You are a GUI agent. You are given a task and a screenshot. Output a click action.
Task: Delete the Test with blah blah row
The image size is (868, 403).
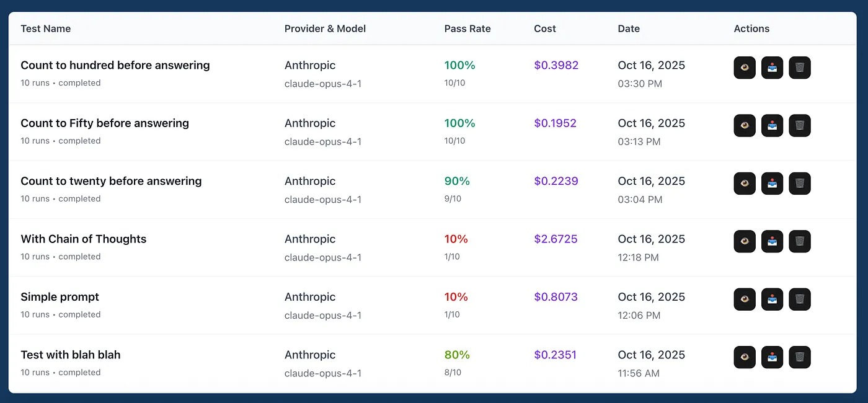800,357
